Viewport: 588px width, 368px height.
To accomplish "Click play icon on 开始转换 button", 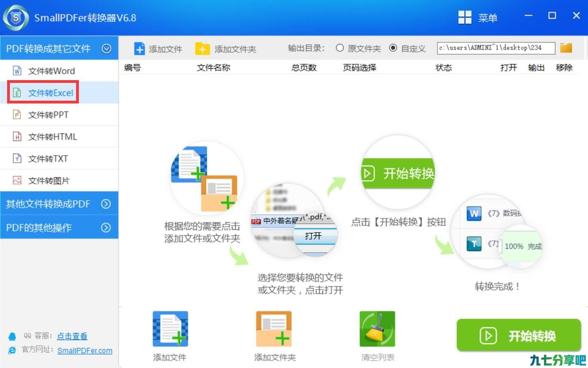I will 488,336.
